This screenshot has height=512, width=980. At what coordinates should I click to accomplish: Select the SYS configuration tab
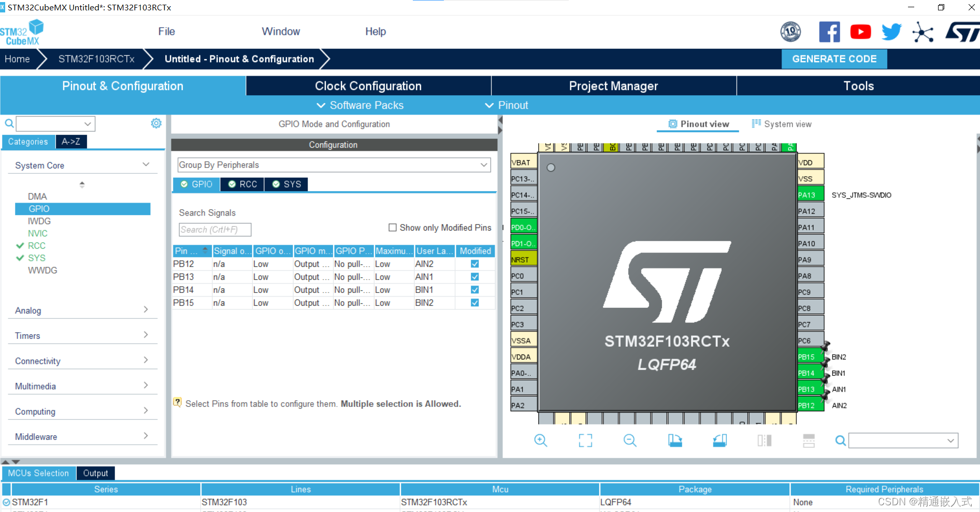click(x=286, y=184)
